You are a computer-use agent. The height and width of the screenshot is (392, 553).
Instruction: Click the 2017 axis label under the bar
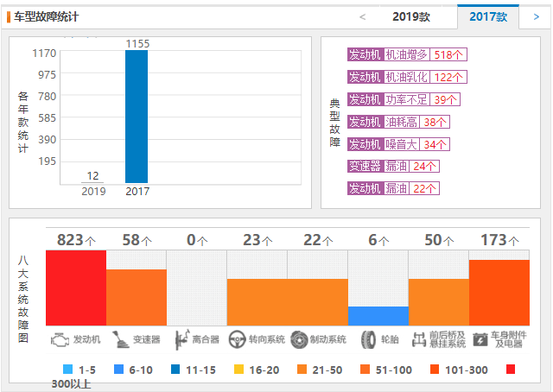click(137, 192)
